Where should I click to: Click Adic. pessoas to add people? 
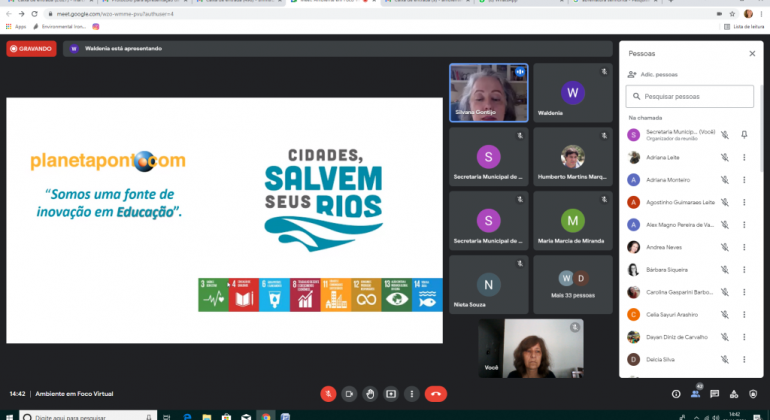pyautogui.click(x=653, y=75)
